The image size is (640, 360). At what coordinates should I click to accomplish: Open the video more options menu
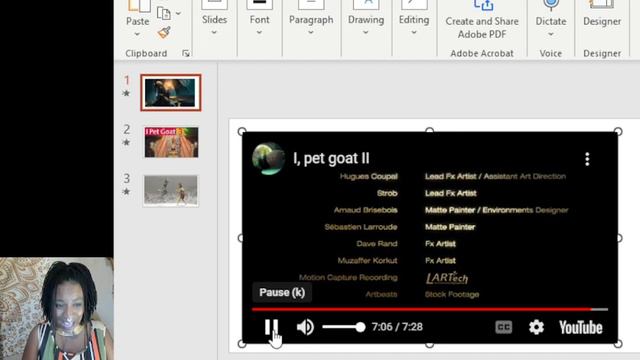tap(587, 159)
